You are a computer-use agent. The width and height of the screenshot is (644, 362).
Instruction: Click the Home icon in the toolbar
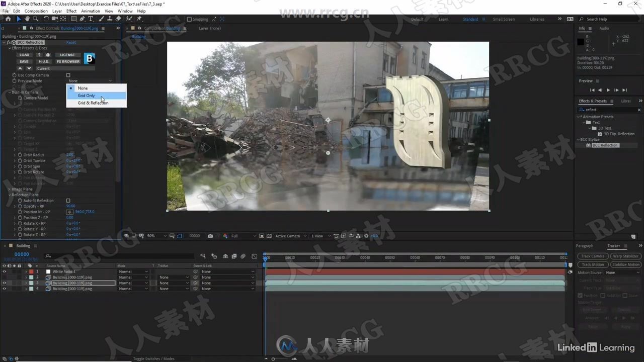click(8, 19)
